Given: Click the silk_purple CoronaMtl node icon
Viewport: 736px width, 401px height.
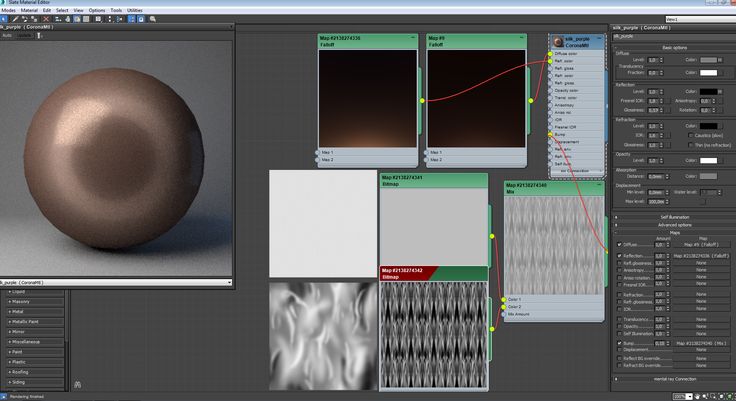Looking at the screenshot, I should (x=558, y=40).
